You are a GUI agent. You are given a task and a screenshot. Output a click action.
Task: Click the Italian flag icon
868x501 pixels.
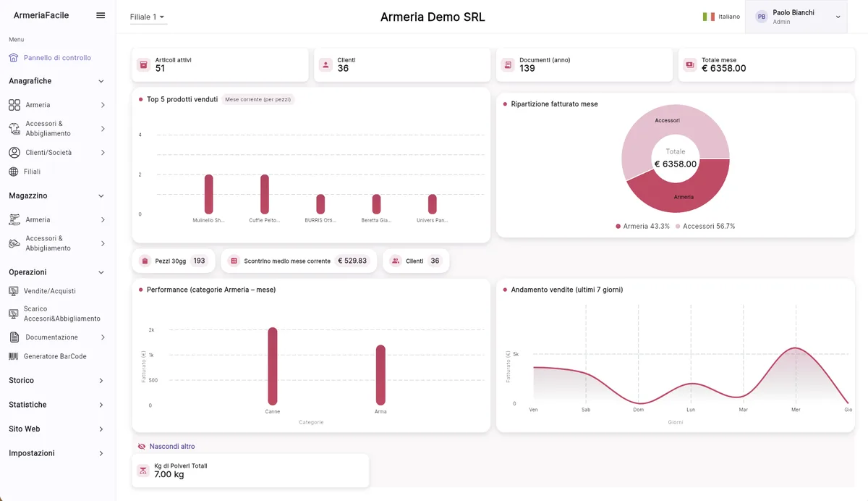709,17
